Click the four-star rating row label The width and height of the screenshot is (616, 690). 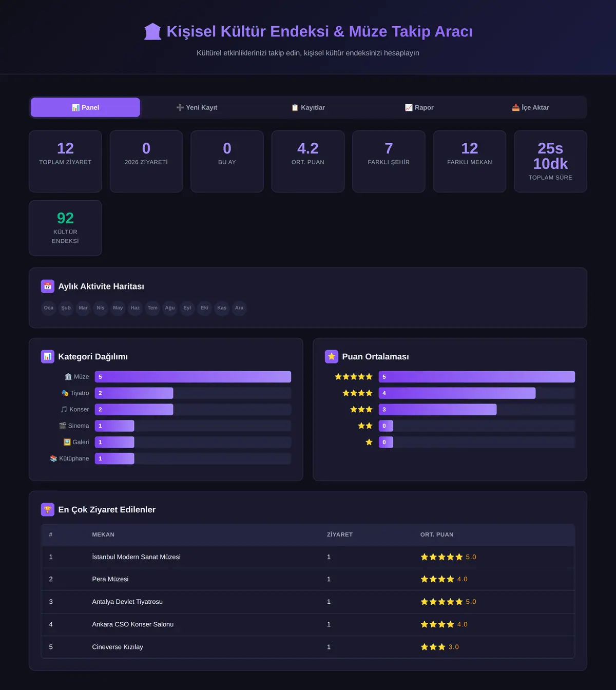click(358, 393)
